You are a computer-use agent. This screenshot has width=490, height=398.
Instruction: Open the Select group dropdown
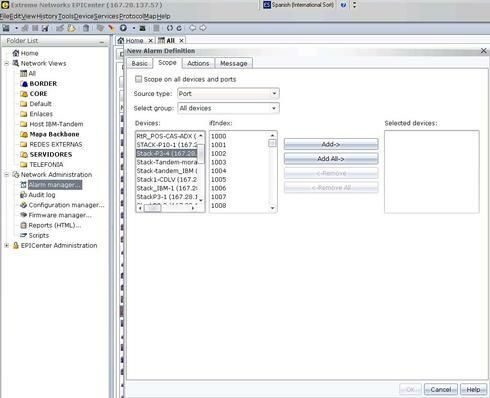tap(228, 108)
